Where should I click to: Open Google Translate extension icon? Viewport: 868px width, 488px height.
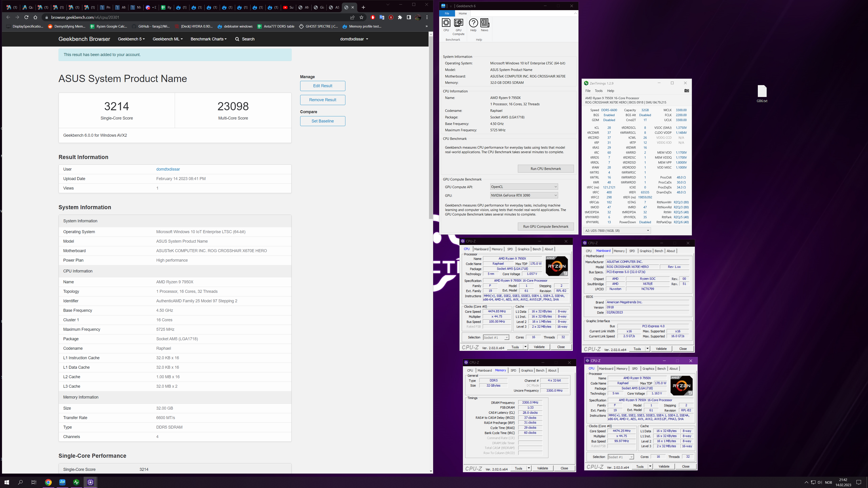382,17
